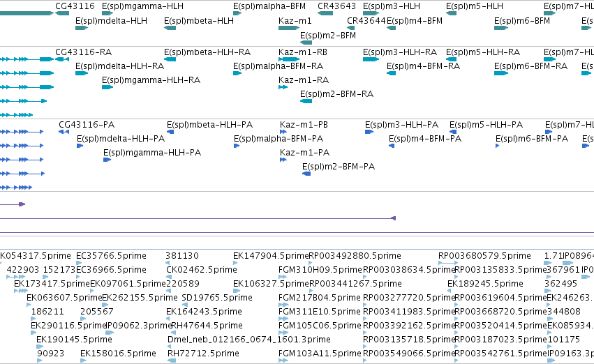The width and height of the screenshot is (594, 364).
Task: Select the FGM310H09.5prime EST label
Action: pyautogui.click(x=320, y=270)
